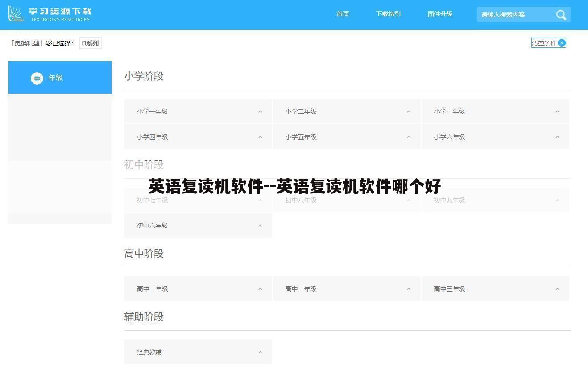Image resolution: width=588 pixels, height=374 pixels.
Task: Select the 小学四年级 label text
Action: point(152,137)
